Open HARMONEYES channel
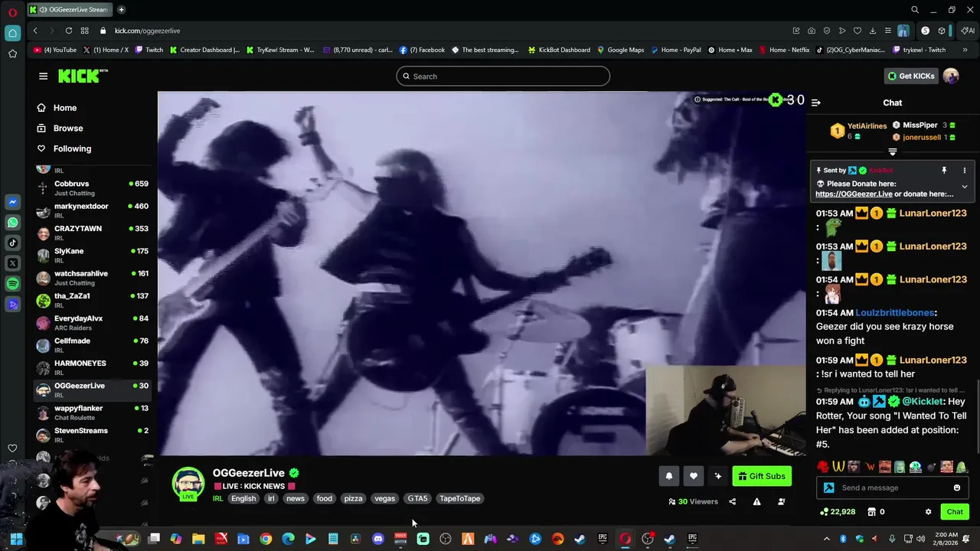Viewport: 980px width, 551px height. [92, 367]
